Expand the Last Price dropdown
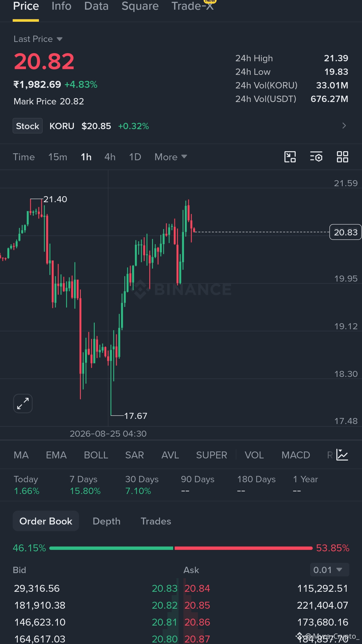 pos(38,39)
